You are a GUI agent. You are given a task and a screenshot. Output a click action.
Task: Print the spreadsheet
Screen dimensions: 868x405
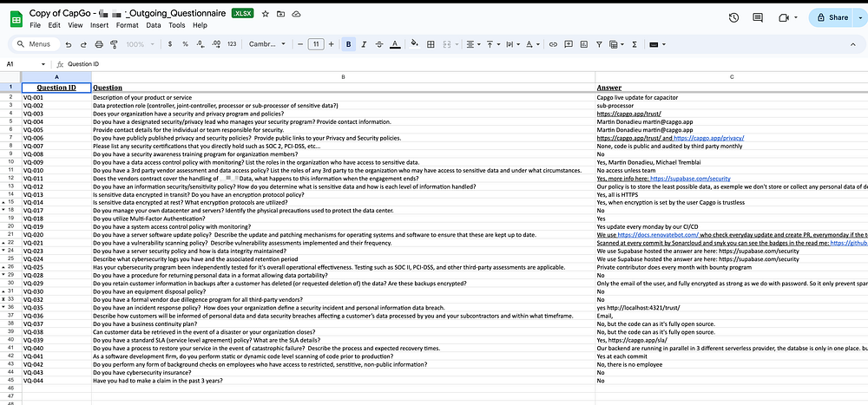click(x=99, y=44)
